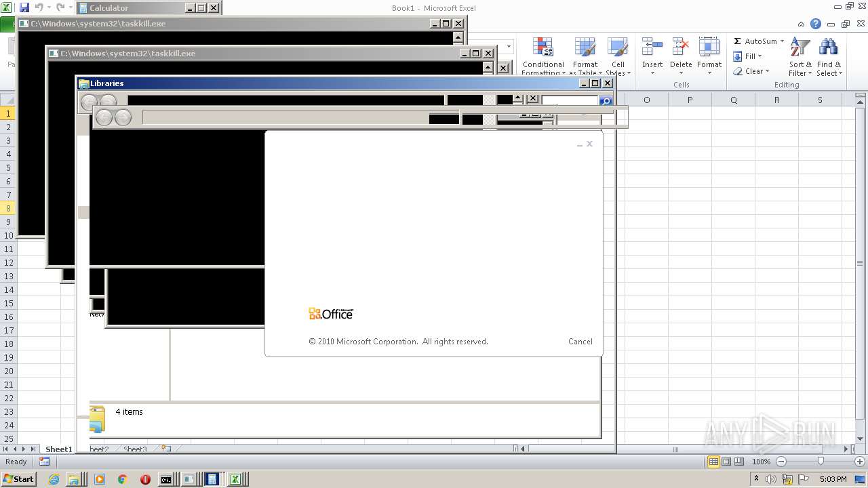This screenshot has width=868, height=488.
Task: Open Format as Table gallery
Action: [x=585, y=56]
